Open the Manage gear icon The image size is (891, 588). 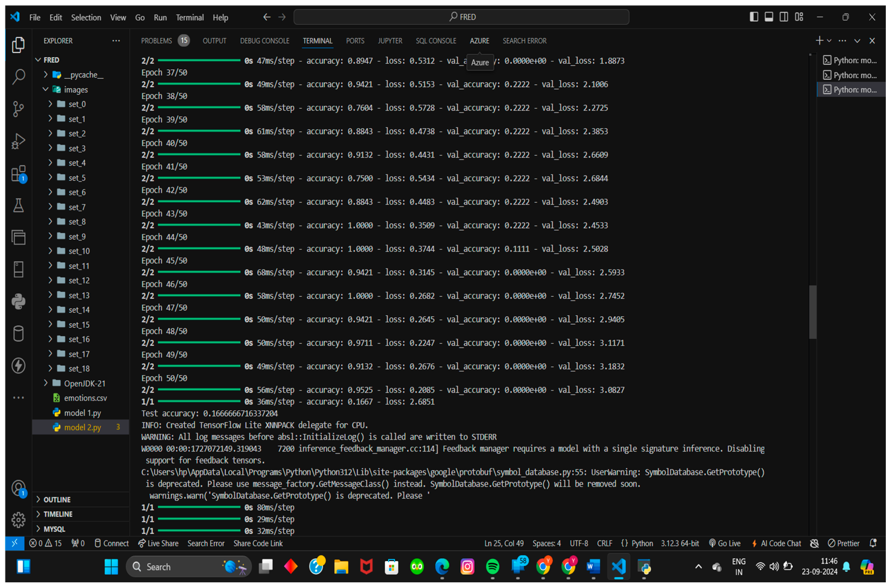click(18, 520)
